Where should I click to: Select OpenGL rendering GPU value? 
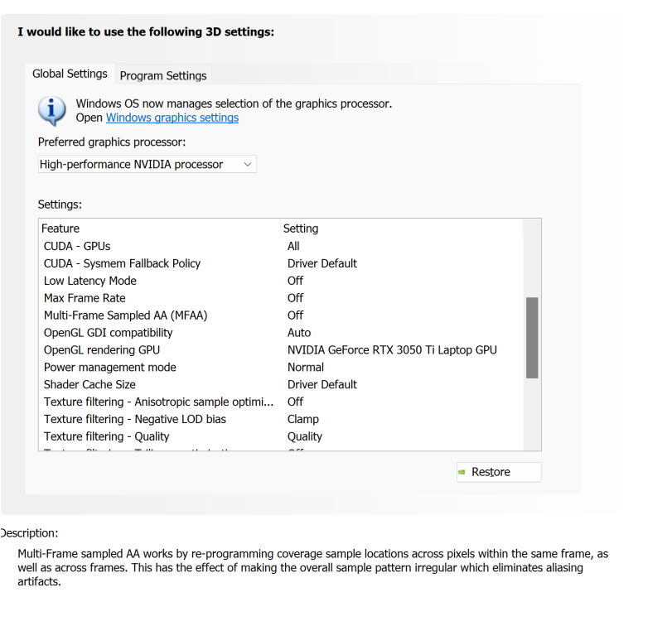pyautogui.click(x=392, y=349)
